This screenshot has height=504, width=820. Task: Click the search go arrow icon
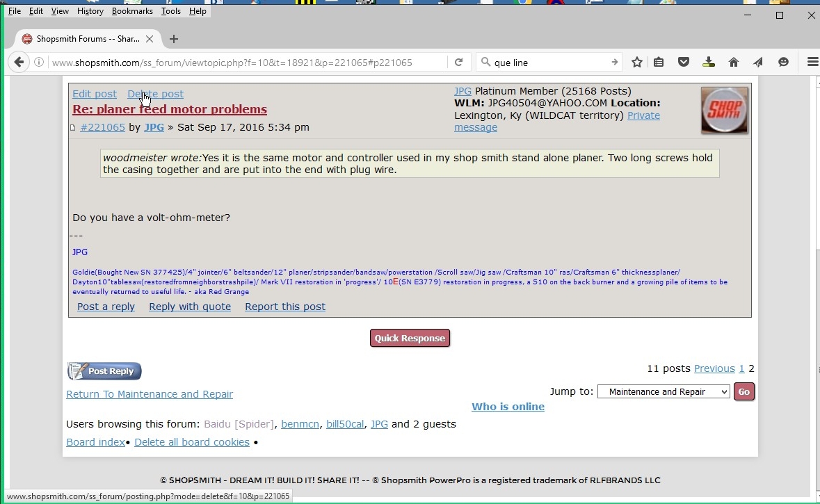(614, 62)
